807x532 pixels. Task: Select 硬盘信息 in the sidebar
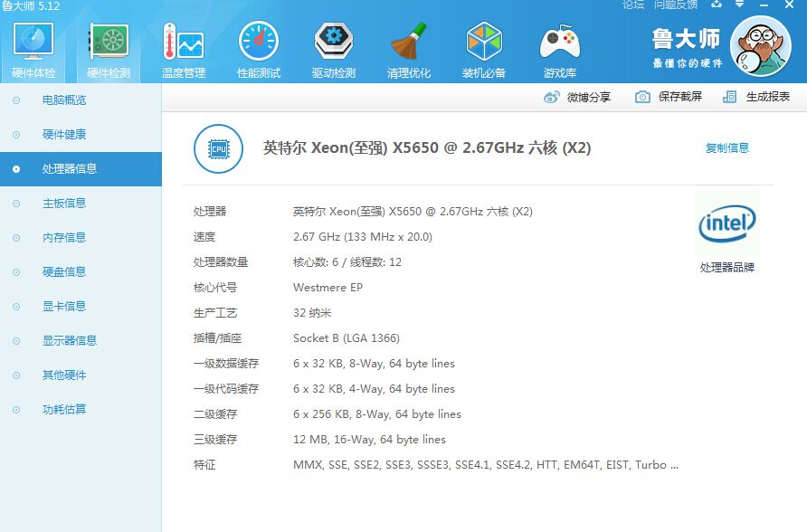coord(81,272)
